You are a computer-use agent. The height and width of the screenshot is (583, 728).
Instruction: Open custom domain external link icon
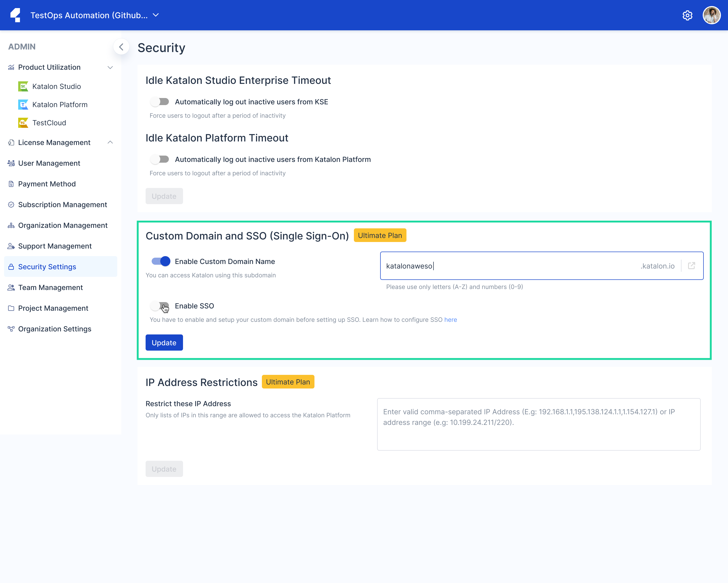pyautogui.click(x=692, y=266)
